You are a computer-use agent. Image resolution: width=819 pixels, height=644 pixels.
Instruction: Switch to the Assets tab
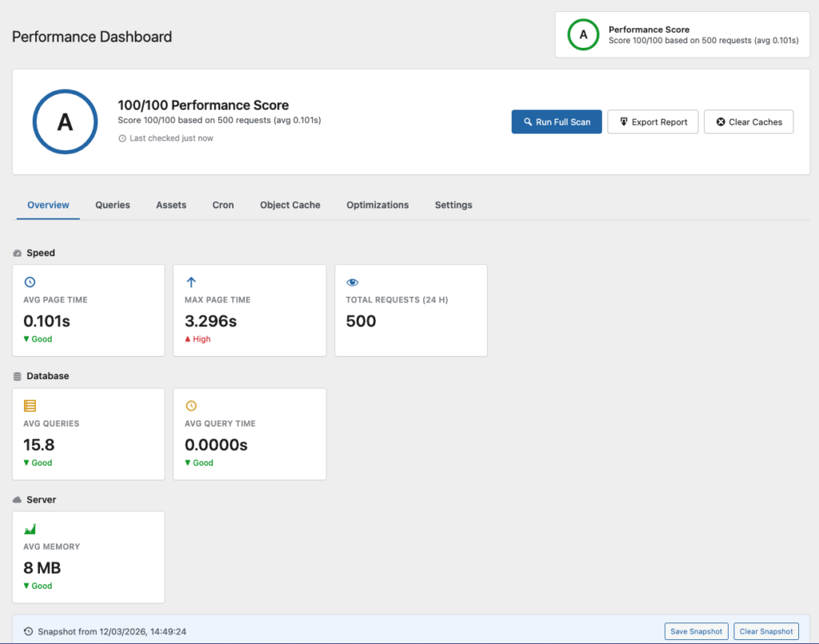click(x=171, y=205)
